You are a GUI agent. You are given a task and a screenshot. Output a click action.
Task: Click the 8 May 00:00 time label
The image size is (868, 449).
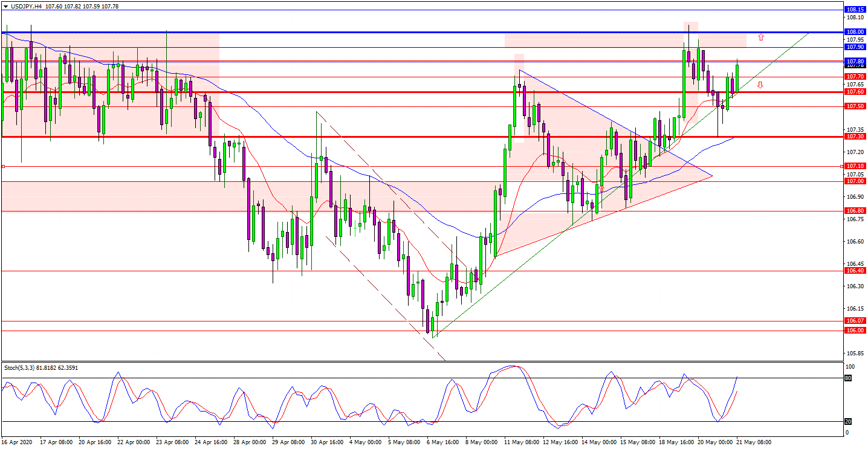[481, 442]
